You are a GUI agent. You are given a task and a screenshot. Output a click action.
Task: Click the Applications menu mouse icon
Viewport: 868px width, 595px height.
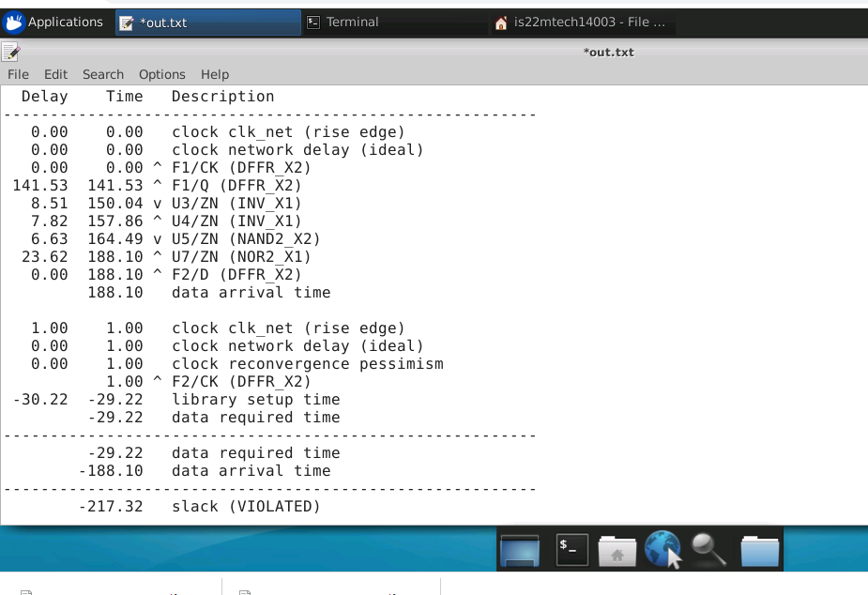pos(14,22)
